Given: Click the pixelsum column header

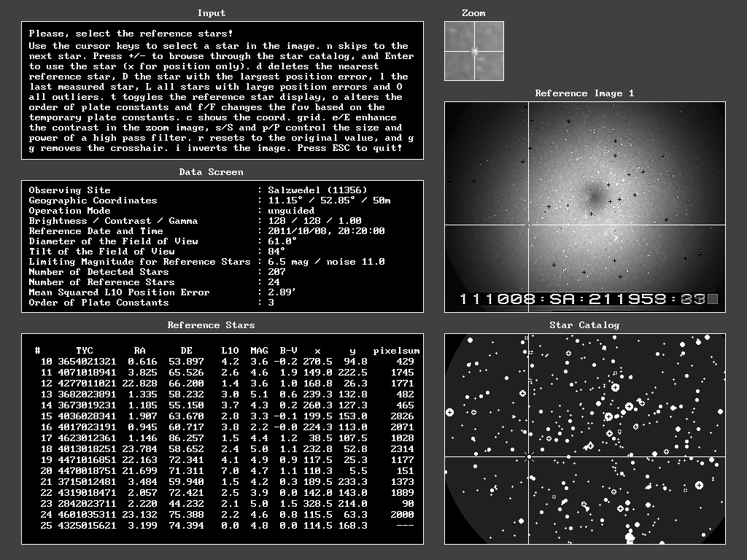Looking at the screenshot, I should tap(396, 351).
